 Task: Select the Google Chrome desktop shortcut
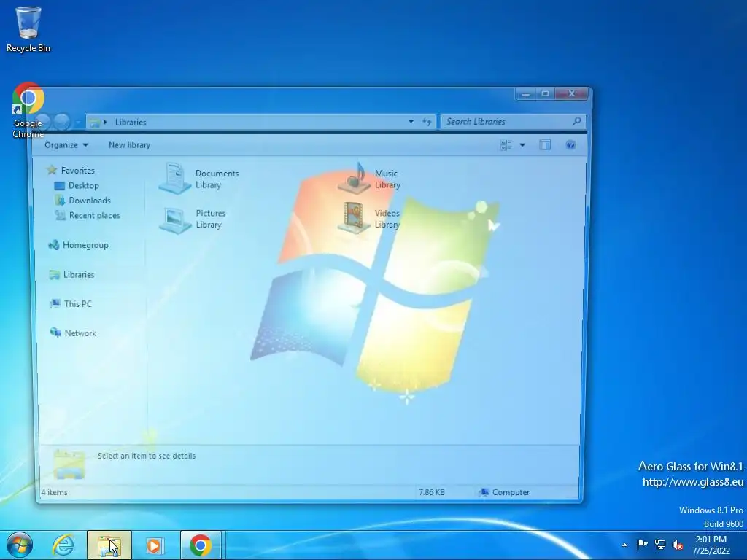click(28, 111)
